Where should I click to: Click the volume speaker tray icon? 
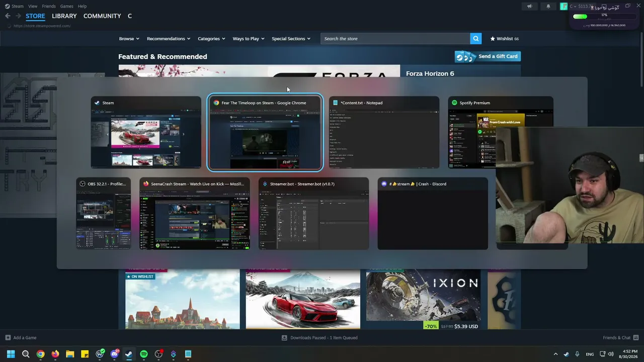[x=611, y=354]
